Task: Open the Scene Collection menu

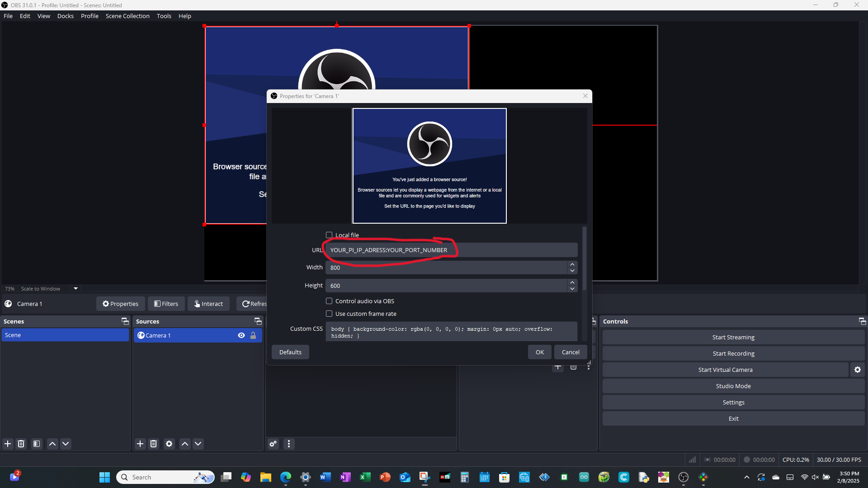Action: (x=127, y=16)
